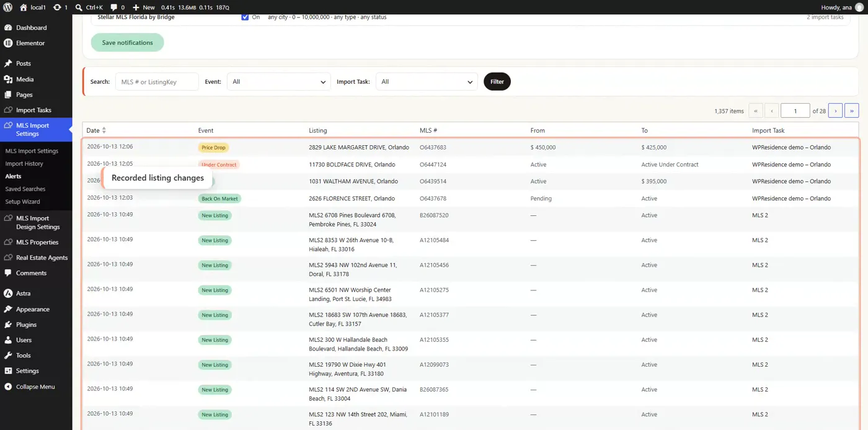Click the current page number field
Image resolution: width=868 pixels, height=430 pixels.
(x=795, y=110)
